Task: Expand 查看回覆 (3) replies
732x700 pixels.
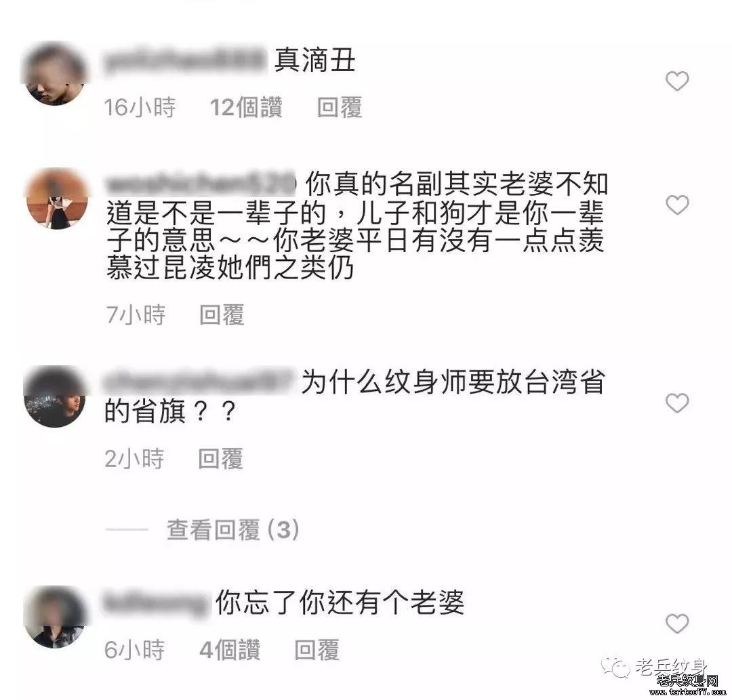Action: (232, 530)
